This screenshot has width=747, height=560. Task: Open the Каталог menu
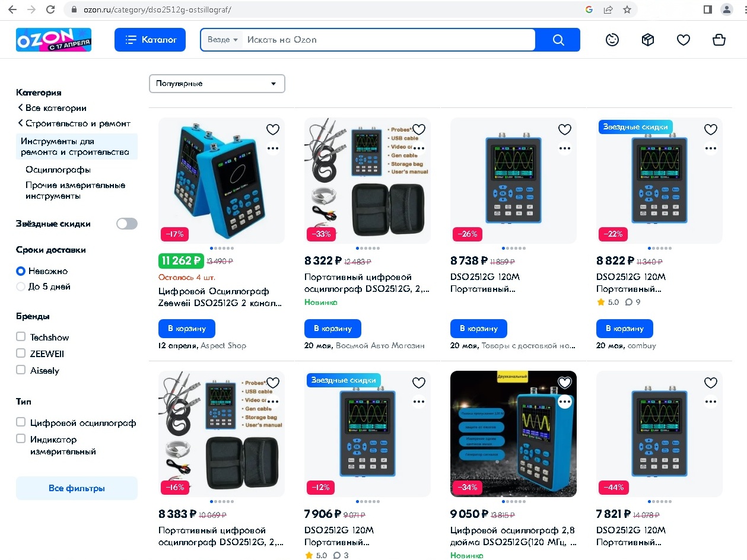(150, 40)
